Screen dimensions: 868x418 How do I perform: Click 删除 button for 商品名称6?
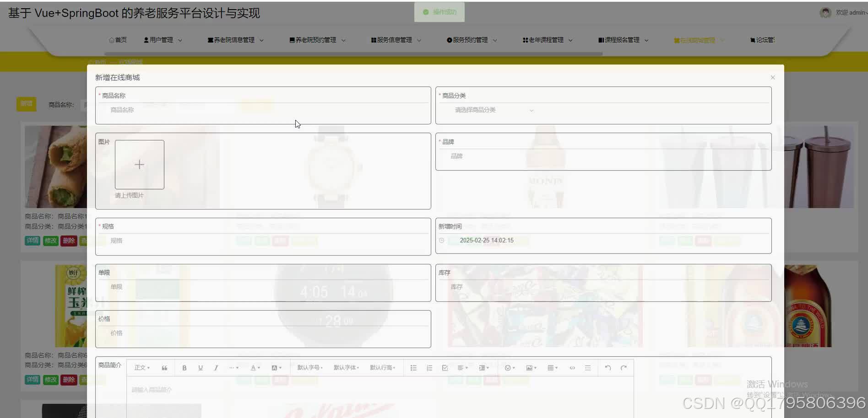pyautogui.click(x=69, y=380)
